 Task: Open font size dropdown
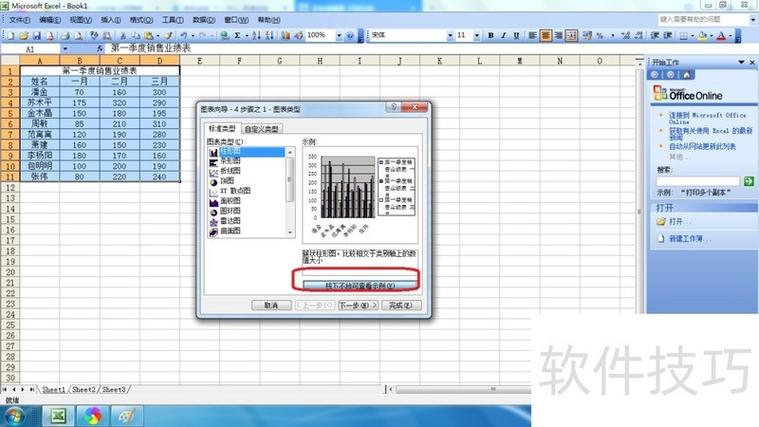click(x=476, y=35)
